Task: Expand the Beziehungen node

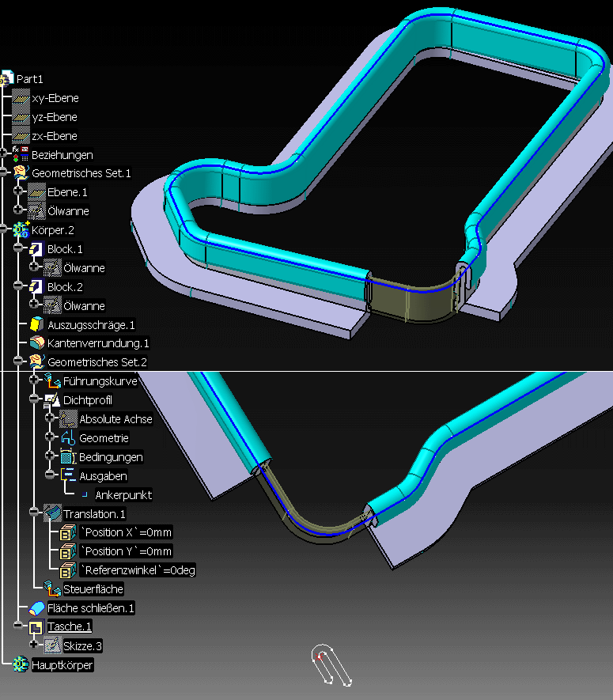Action: click(2, 153)
